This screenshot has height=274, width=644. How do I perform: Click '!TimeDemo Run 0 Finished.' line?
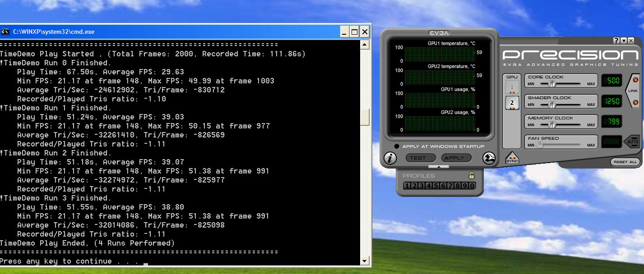[56, 63]
